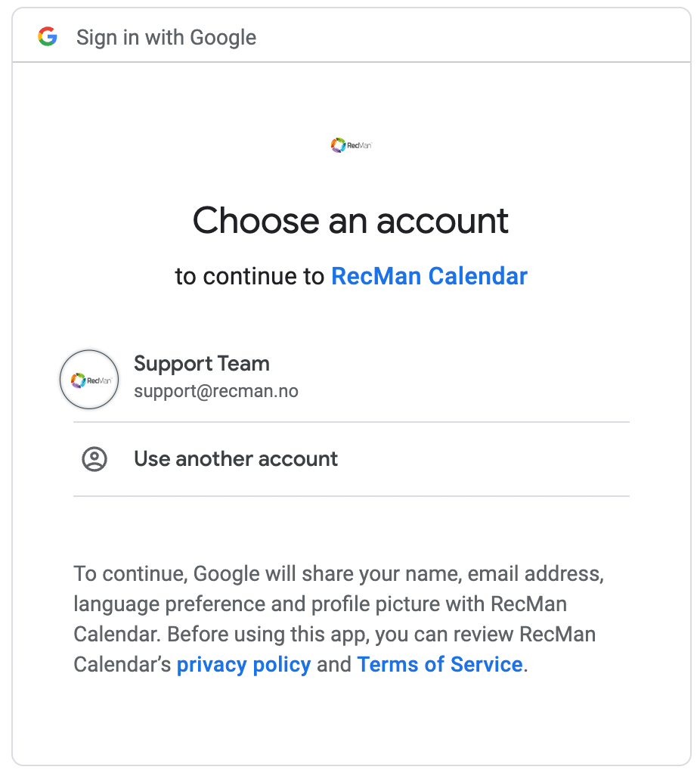Screen dimensions: 700x773
Task: Open the RecMan Calendar app link
Action: (x=429, y=276)
